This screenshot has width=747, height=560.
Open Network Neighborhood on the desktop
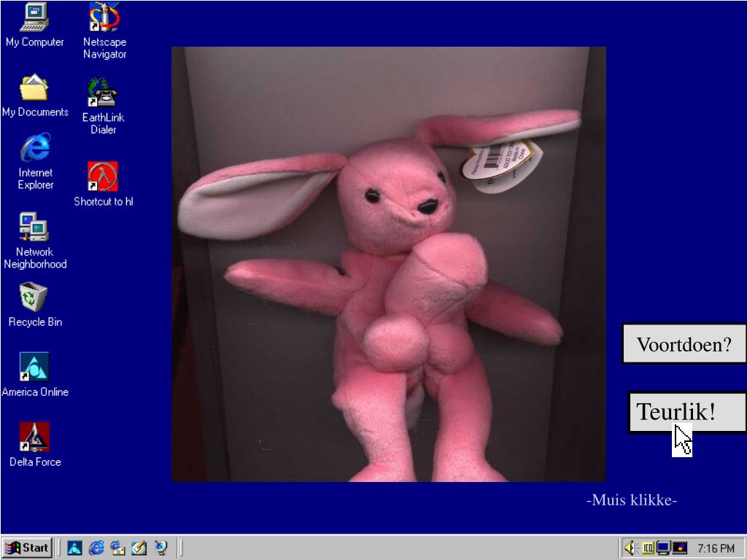(34, 227)
